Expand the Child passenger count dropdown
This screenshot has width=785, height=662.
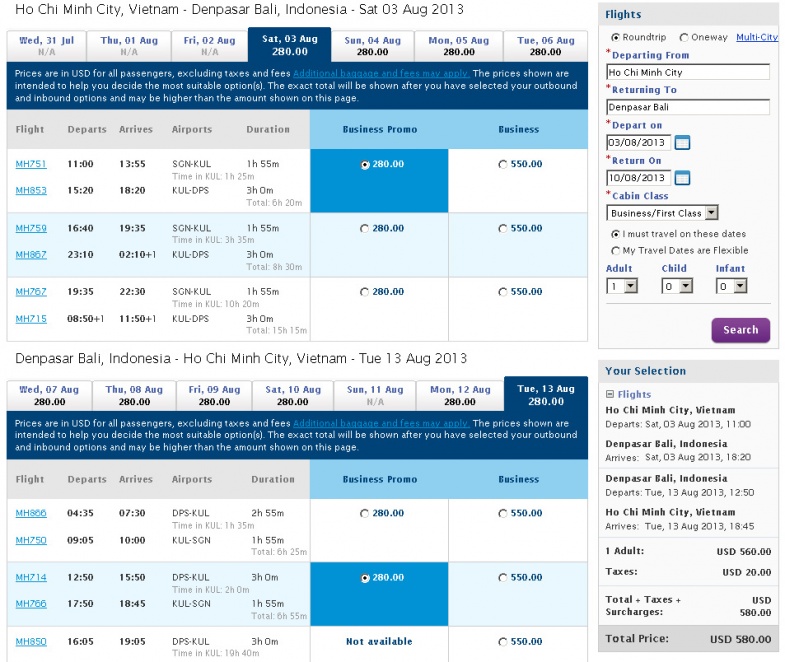point(677,286)
